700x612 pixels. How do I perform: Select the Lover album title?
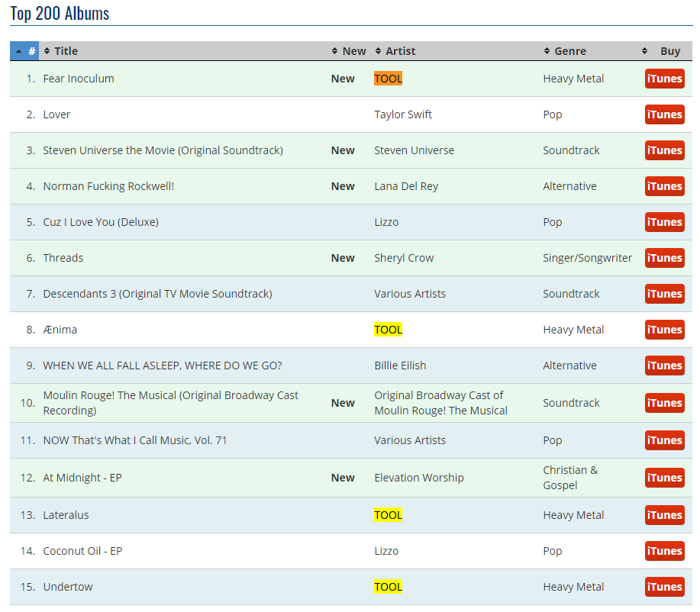(x=56, y=114)
